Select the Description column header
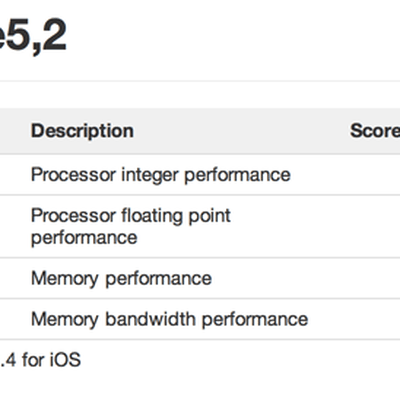 [x=82, y=131]
